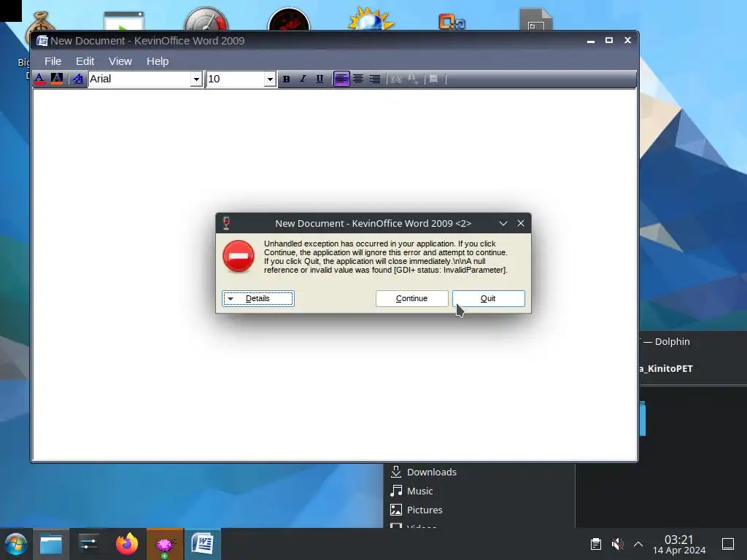Select align left
This screenshot has height=560, width=747.
point(341,79)
